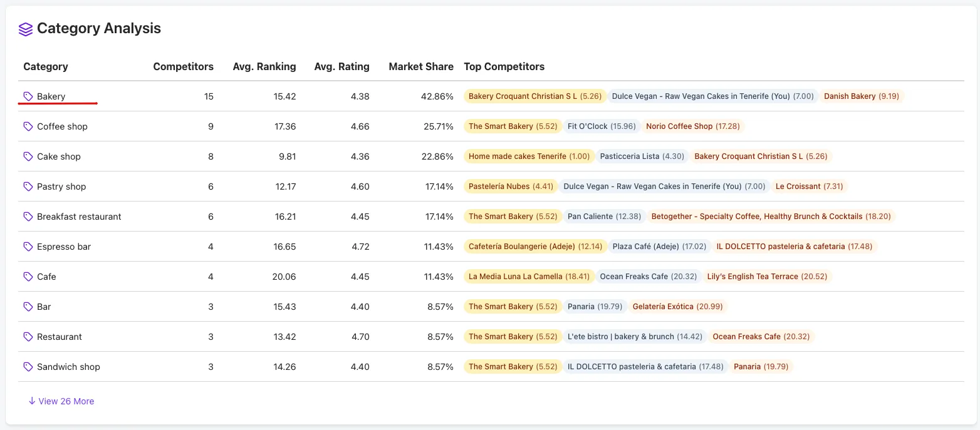Click the Market Share column header
The image size is (980, 430).
pyautogui.click(x=421, y=66)
